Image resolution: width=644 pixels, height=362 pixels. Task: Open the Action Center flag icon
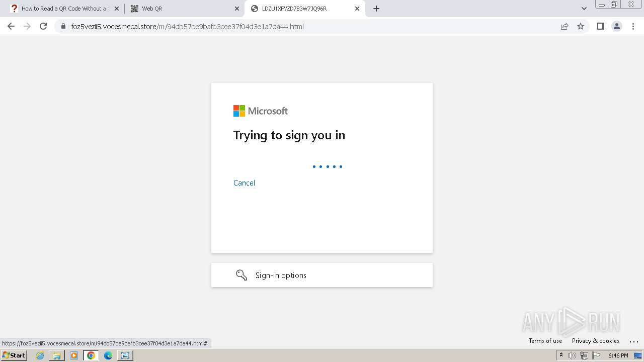tap(596, 355)
